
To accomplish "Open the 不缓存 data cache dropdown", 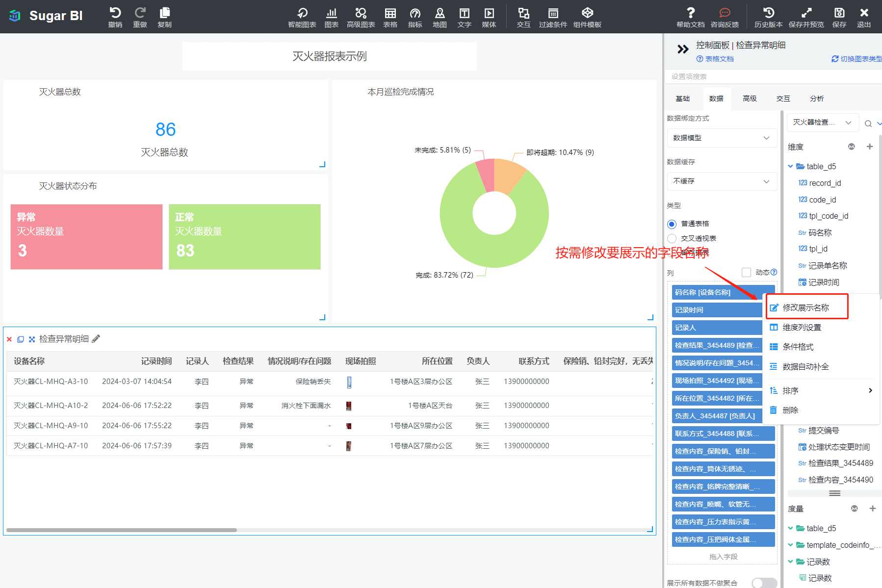I will click(722, 181).
